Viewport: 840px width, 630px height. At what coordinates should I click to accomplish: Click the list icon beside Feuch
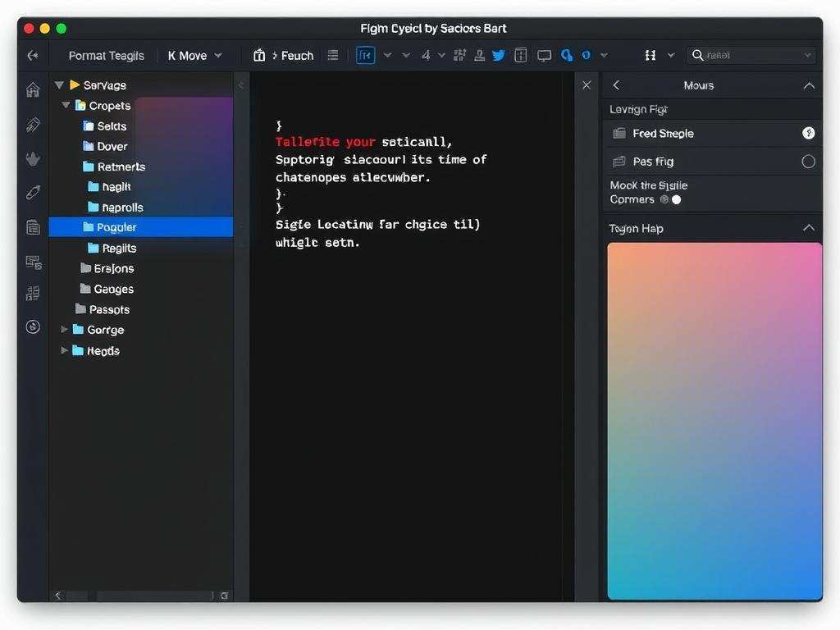click(x=332, y=55)
